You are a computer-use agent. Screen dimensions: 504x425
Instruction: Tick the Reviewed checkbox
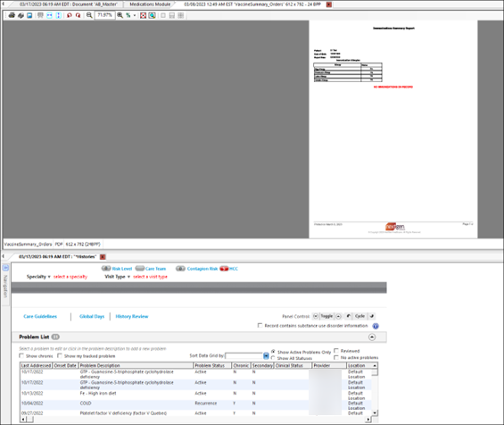(x=336, y=351)
